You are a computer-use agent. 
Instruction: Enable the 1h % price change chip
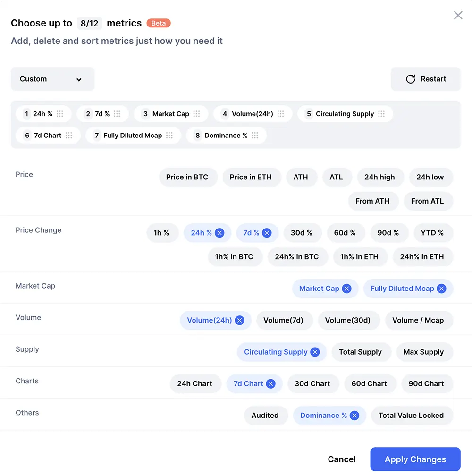pyautogui.click(x=161, y=233)
